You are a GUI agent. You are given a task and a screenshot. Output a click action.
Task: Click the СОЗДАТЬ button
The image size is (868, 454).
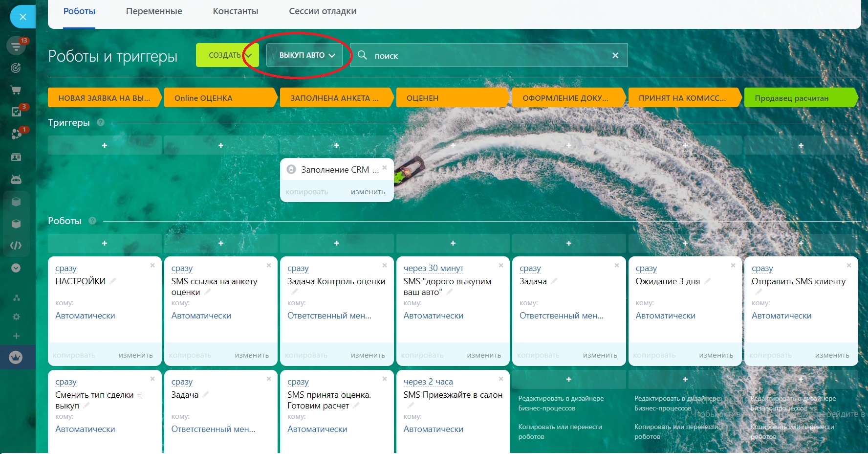pos(227,55)
